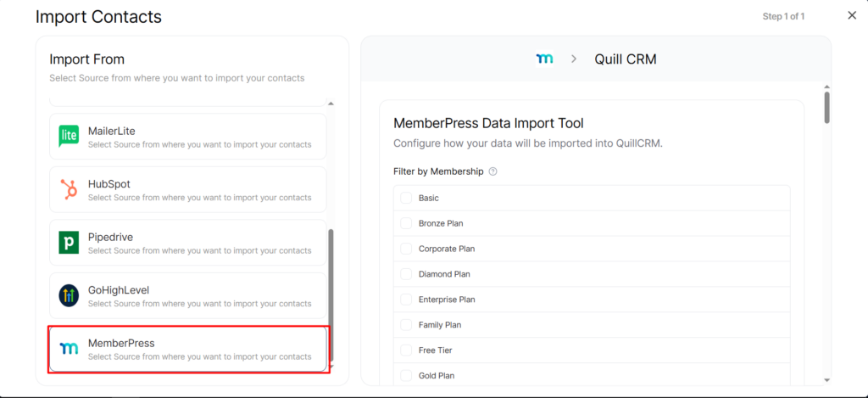
Task: Click the Pipedrive logo icon
Action: coord(69,242)
